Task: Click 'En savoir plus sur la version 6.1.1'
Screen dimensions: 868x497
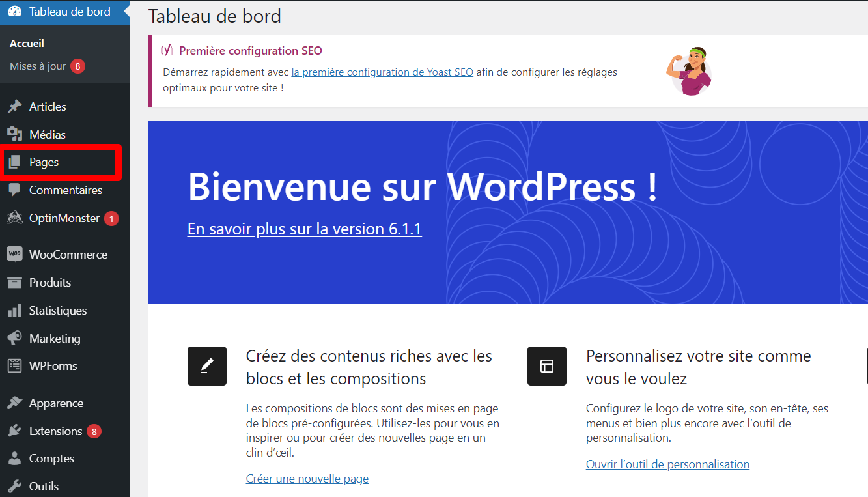Action: pos(304,229)
